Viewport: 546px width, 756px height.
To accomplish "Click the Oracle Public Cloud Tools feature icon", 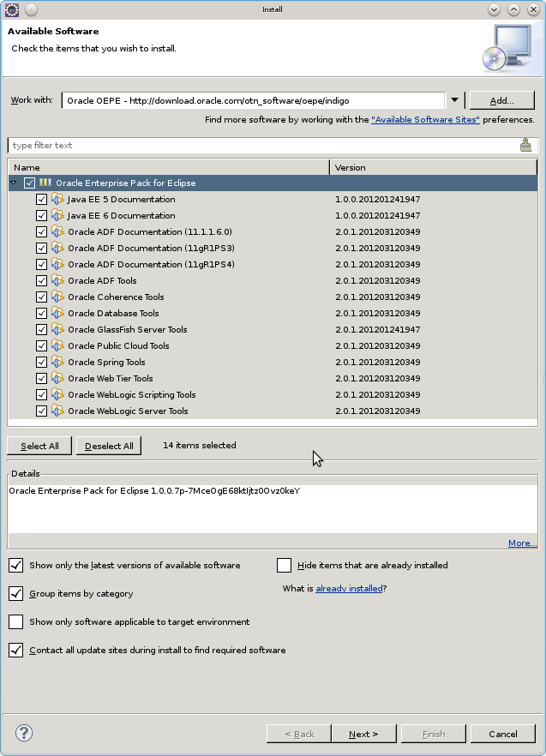I will [57, 345].
